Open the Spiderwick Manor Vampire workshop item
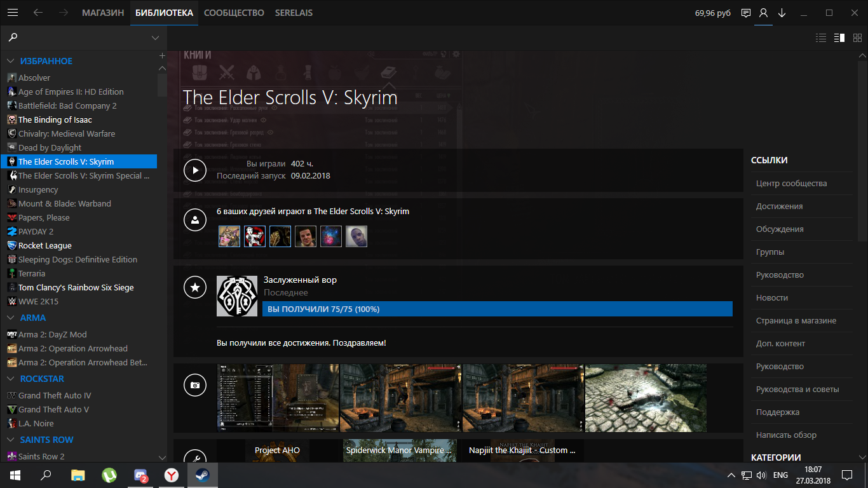868x488 pixels. click(400, 451)
